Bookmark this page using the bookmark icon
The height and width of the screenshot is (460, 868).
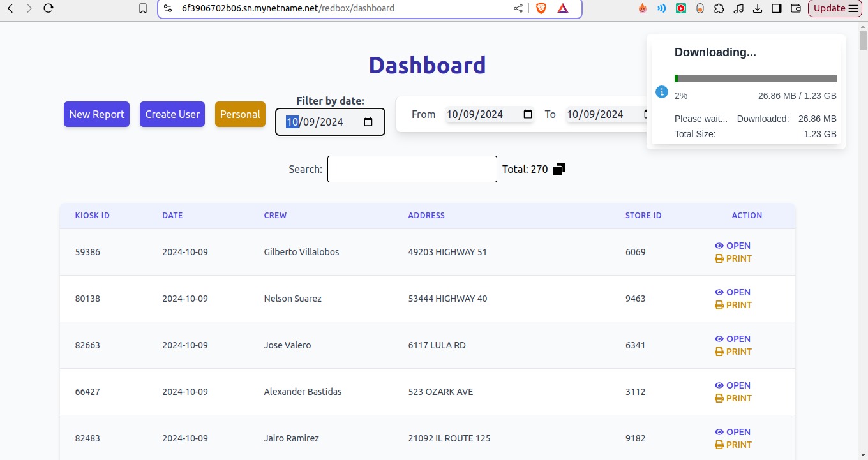(143, 8)
